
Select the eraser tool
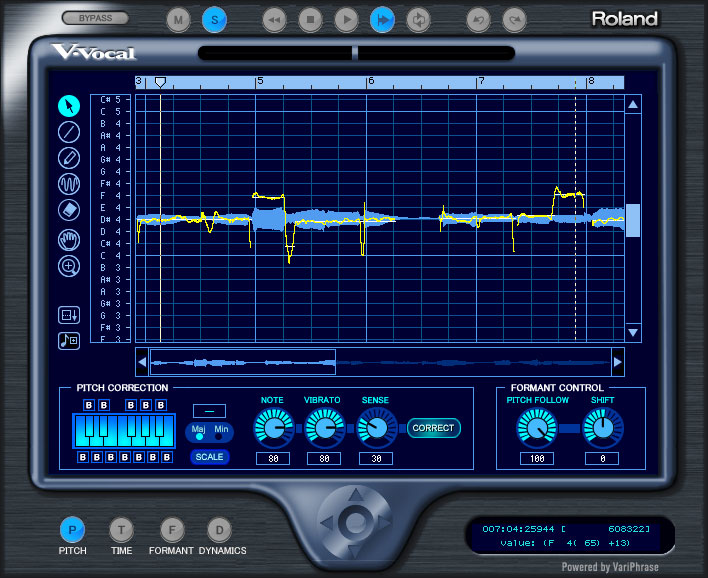click(69, 210)
